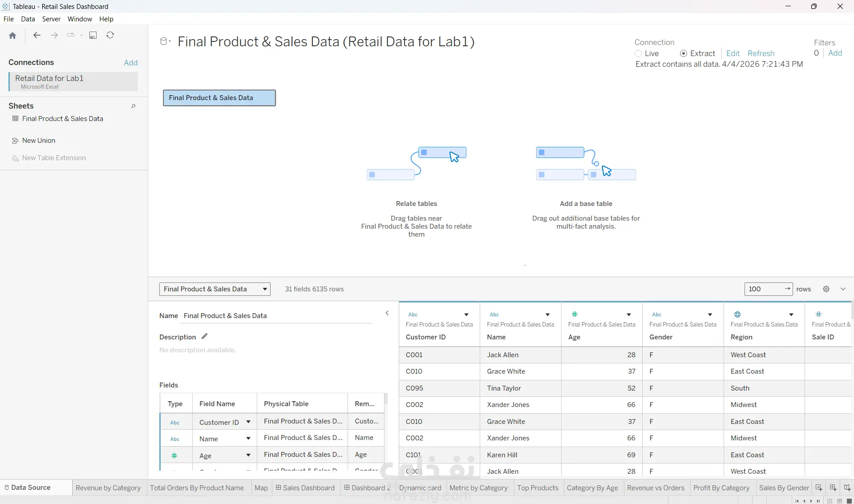The image size is (854, 504).
Task: Click the globe type icon for Region
Action: 737,314
